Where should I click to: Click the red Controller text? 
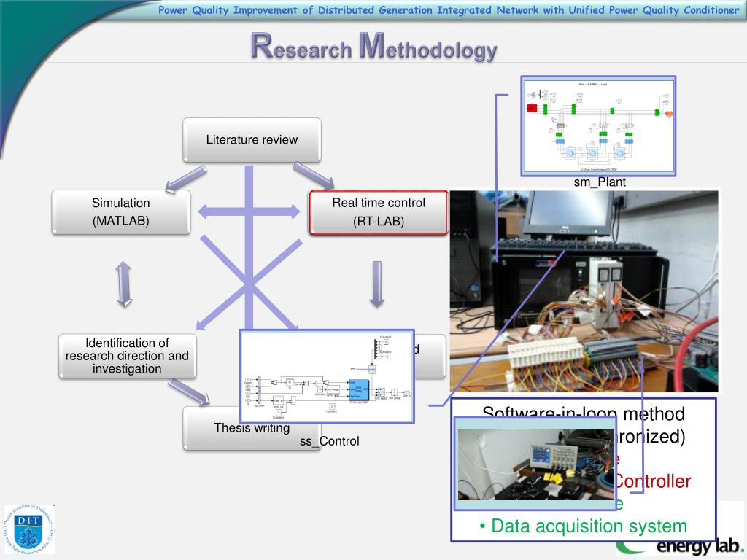point(654,481)
